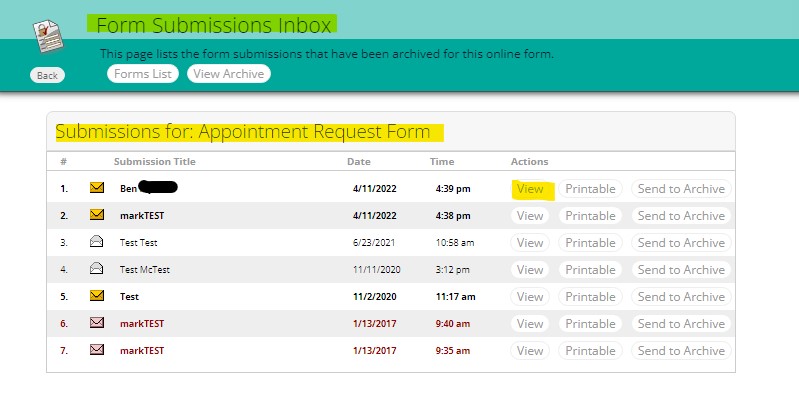Screen dimensions: 799x402
Task: Click the Date column header
Action: click(x=359, y=162)
